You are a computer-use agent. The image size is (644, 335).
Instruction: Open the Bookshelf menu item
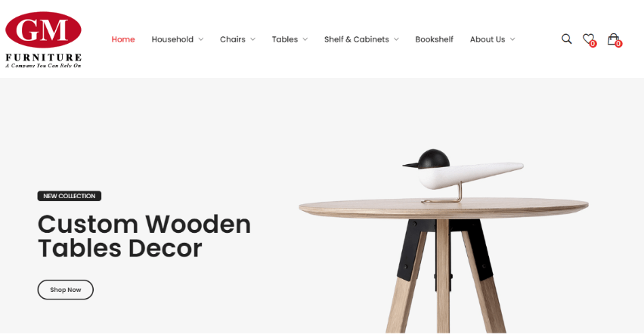coord(434,39)
